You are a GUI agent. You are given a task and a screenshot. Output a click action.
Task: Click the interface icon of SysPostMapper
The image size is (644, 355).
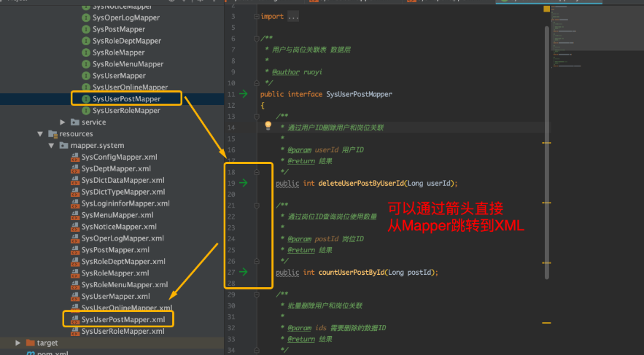tap(86, 29)
